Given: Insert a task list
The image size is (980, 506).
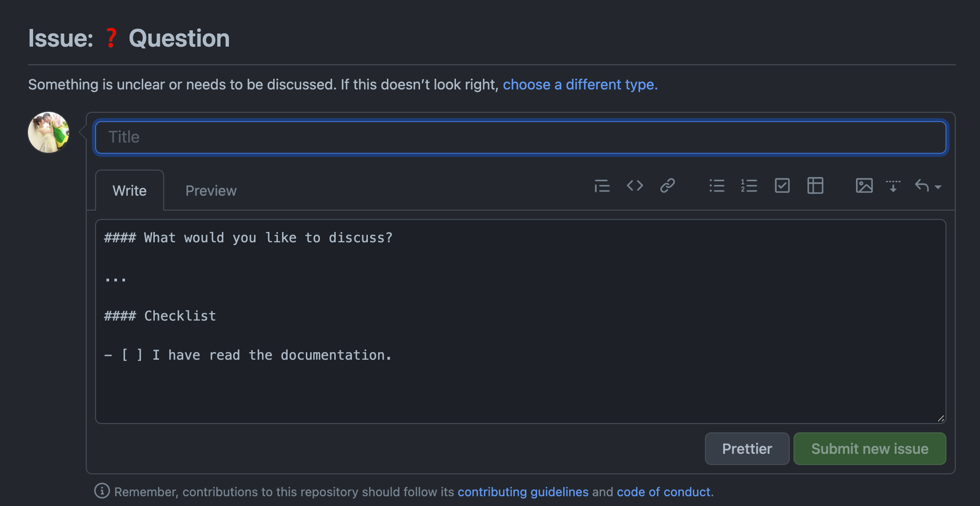Looking at the screenshot, I should pyautogui.click(x=782, y=185).
